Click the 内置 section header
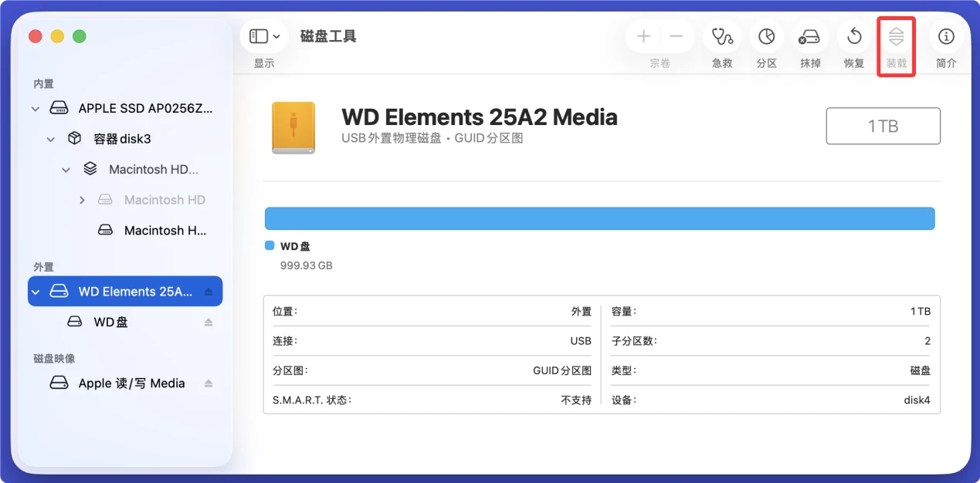 [44, 83]
